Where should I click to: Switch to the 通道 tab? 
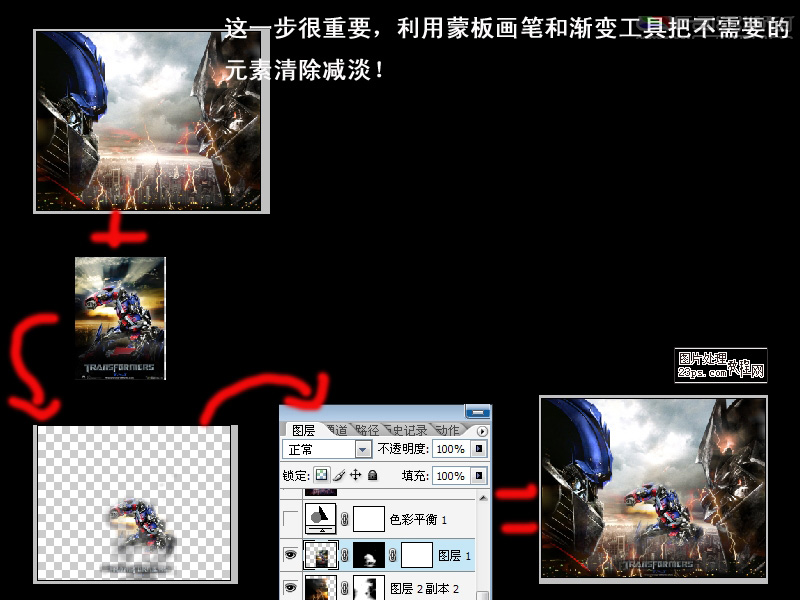pos(337,430)
